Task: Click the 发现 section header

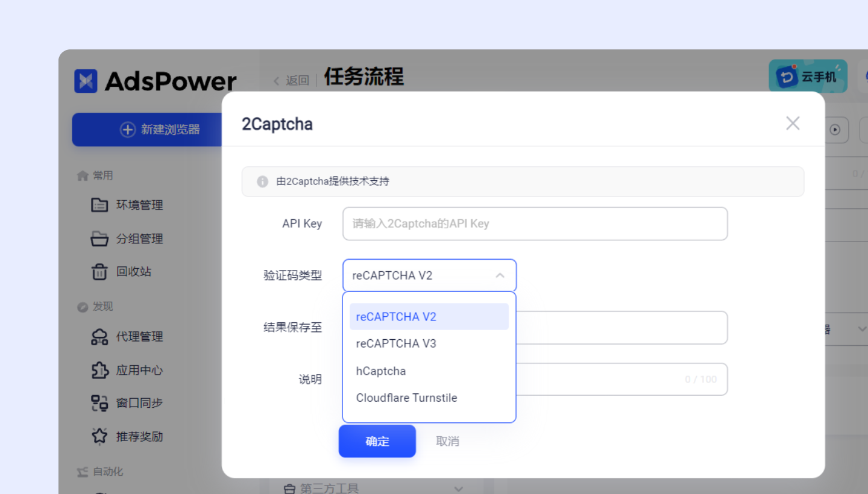Action: point(95,306)
